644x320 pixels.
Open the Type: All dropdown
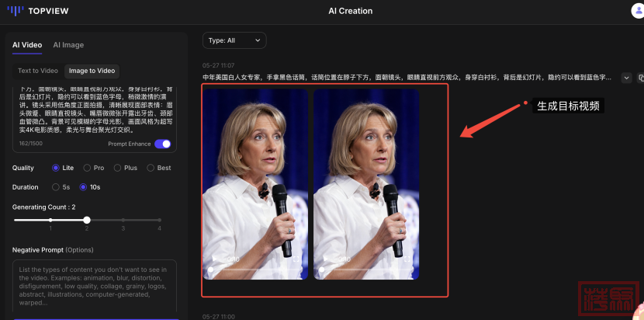234,40
